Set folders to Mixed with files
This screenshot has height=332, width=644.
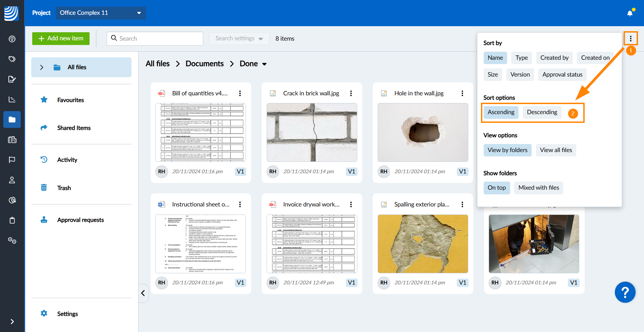click(x=538, y=188)
